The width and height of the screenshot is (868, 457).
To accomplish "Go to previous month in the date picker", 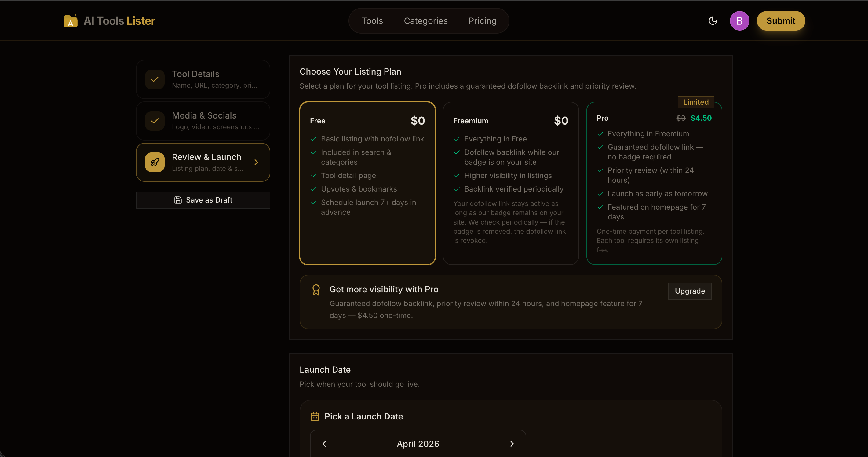I will pyautogui.click(x=324, y=444).
